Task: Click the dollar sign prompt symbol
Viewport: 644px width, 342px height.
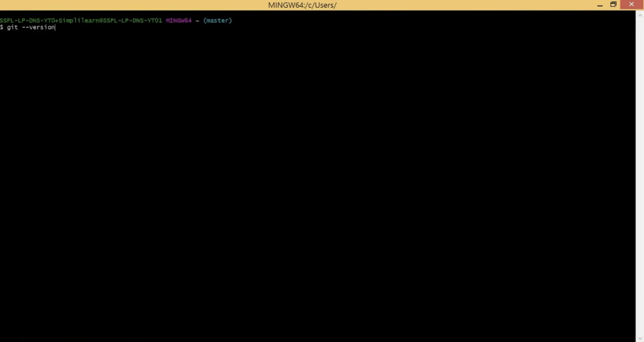Action: [x=2, y=27]
